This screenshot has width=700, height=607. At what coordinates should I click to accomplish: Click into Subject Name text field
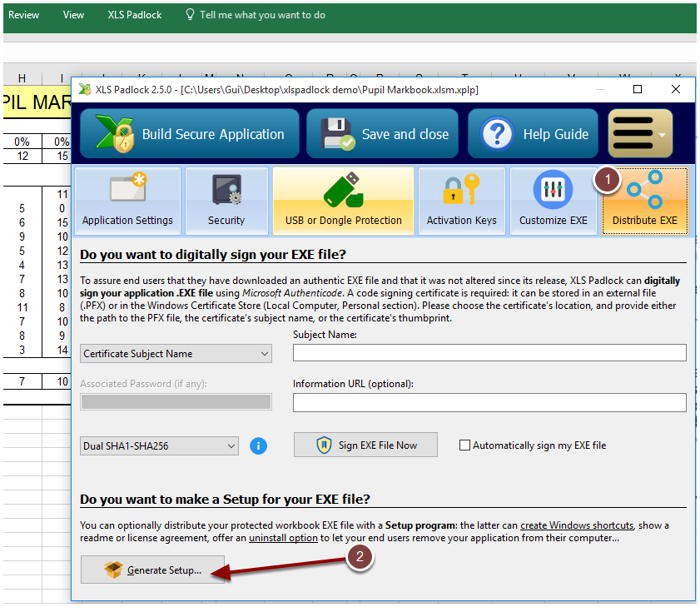tap(489, 353)
